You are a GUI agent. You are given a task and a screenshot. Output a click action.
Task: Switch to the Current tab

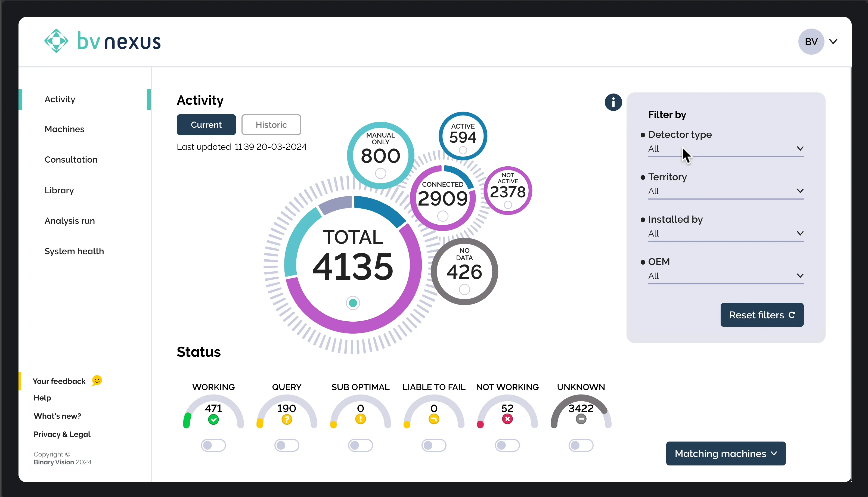(206, 125)
